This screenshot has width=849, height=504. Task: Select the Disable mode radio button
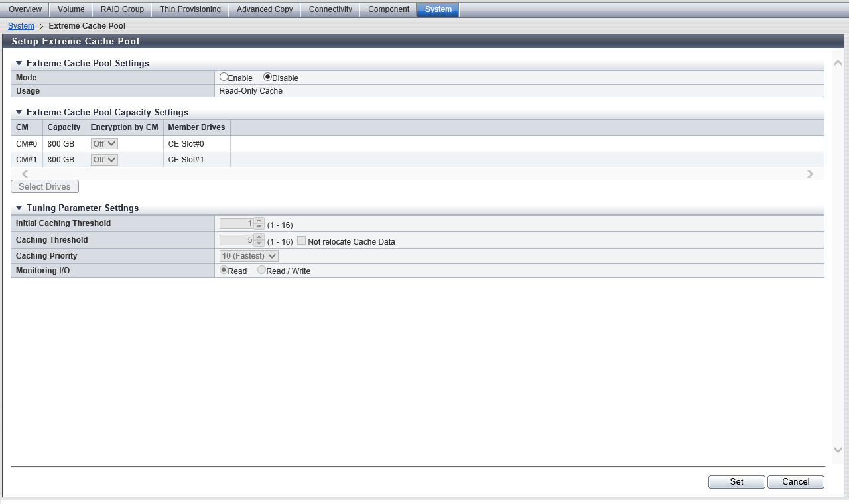268,77
